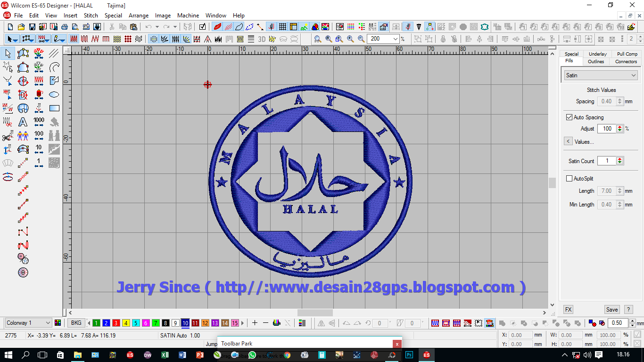644x362 pixels.
Task: Click the BKG background color button
Action: [x=76, y=323]
